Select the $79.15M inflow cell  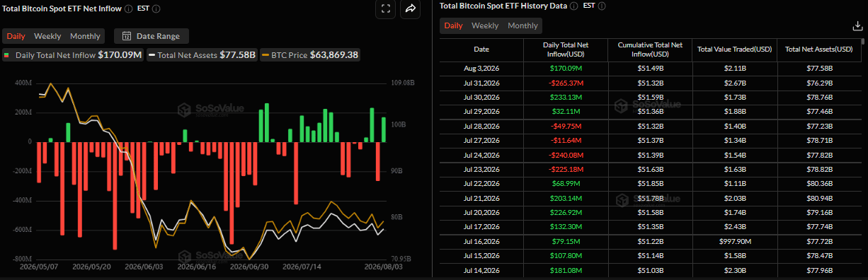[565, 241]
